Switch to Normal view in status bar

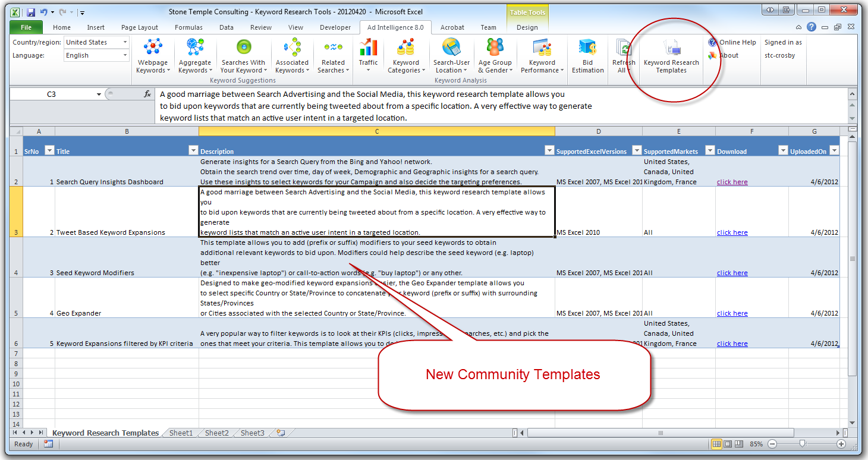click(x=717, y=443)
